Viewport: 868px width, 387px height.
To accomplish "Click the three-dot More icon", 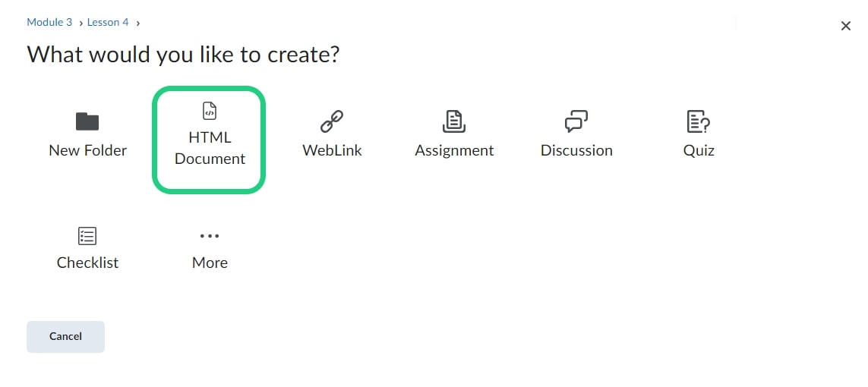I will [210, 236].
